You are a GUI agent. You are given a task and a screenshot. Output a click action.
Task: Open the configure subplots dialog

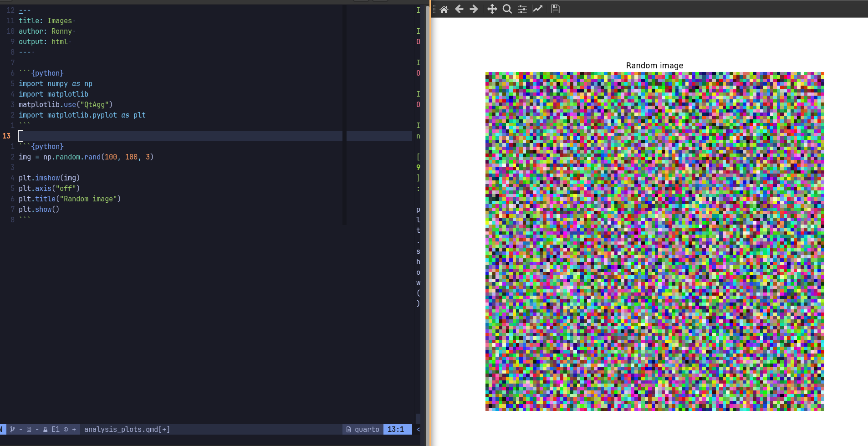(522, 9)
